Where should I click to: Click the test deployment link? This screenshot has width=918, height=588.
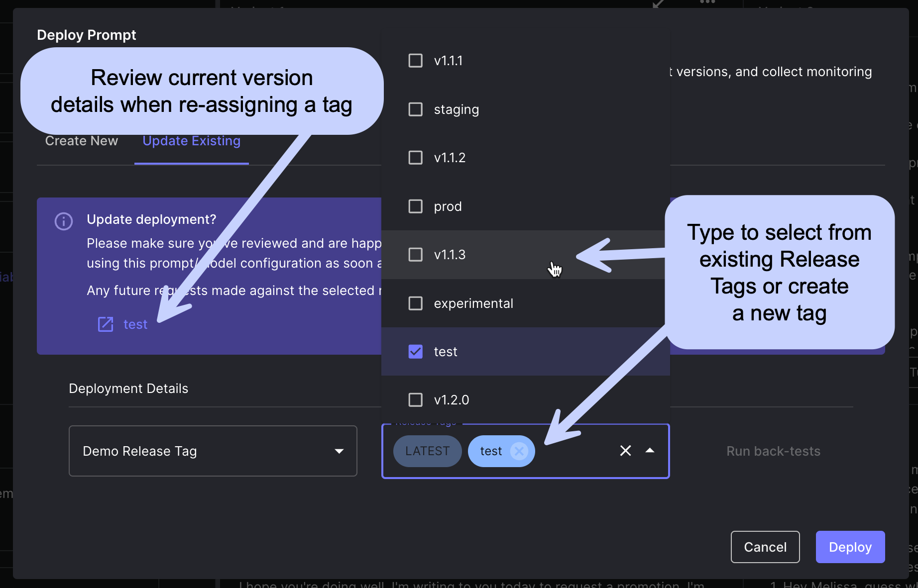135,324
